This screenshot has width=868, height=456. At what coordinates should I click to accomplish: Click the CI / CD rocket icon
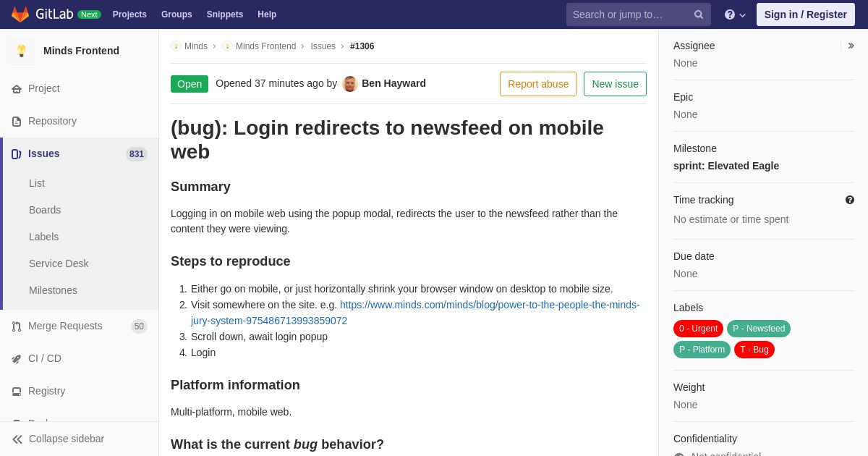click(17, 359)
